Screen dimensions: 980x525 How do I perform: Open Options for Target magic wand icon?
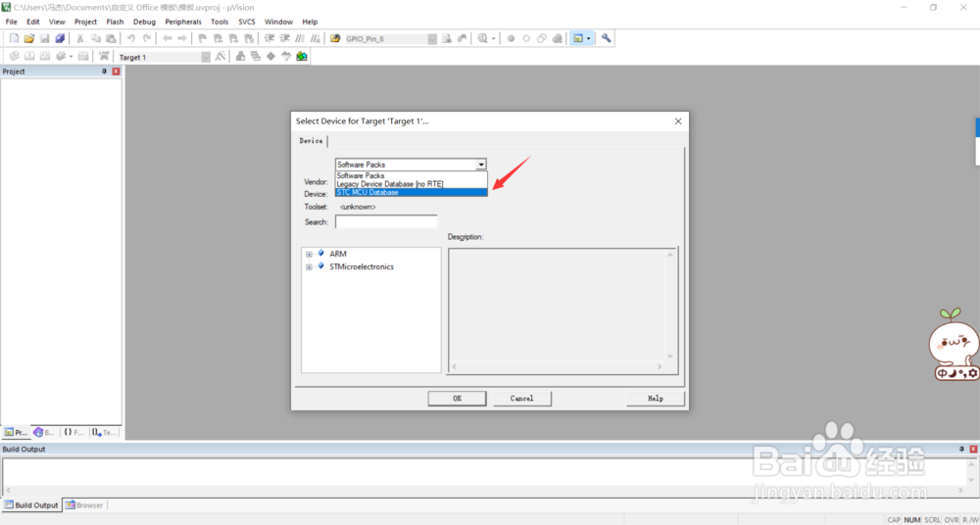(x=220, y=57)
